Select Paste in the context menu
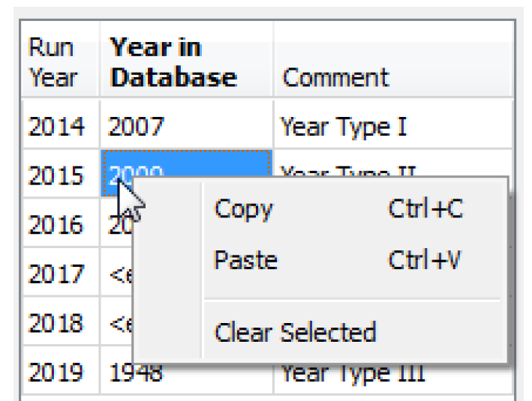 coord(245,260)
